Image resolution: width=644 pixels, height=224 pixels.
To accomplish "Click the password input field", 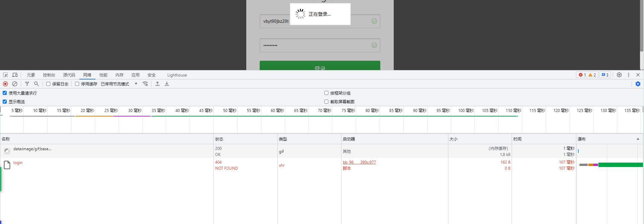I will point(320,45).
